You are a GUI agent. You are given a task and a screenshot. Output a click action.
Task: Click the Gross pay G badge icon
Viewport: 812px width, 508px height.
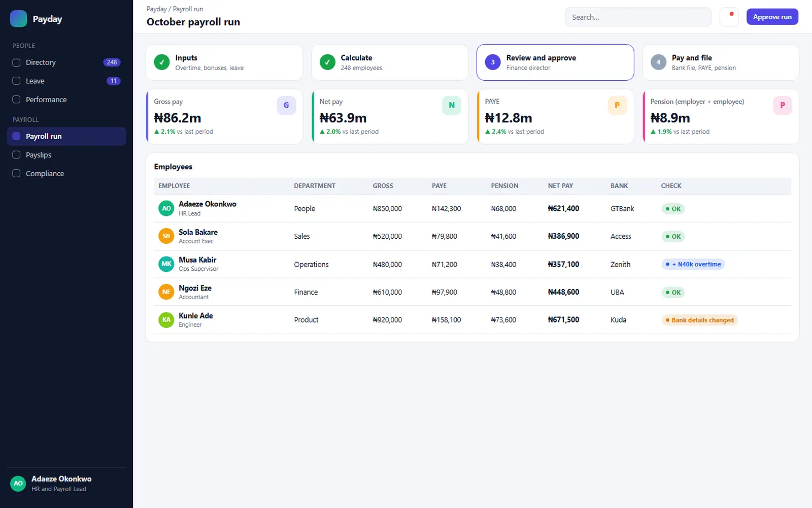(286, 105)
